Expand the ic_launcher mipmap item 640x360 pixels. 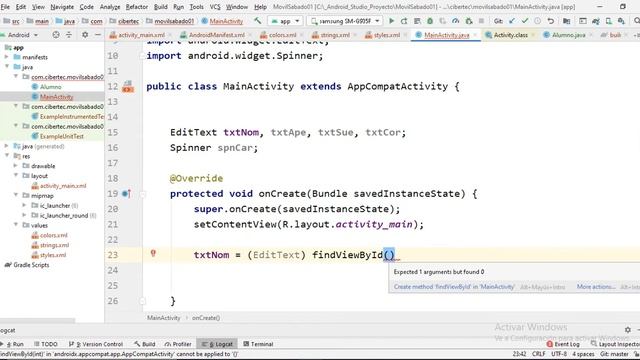24,205
